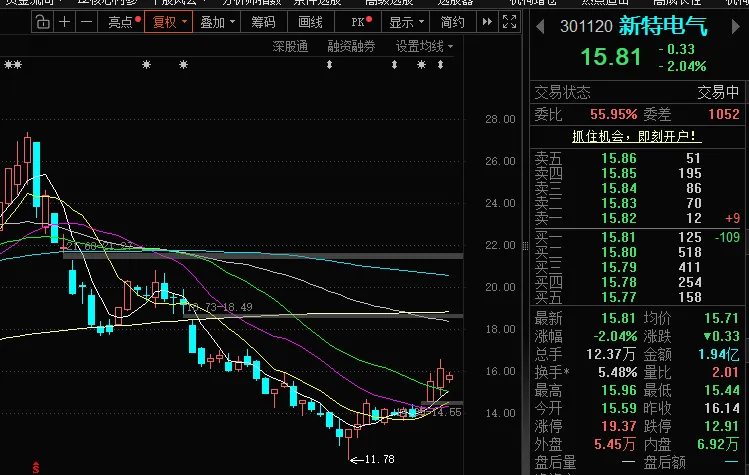
Task: Click the 金额 value 1.94亿
Action: pyautogui.click(x=718, y=355)
